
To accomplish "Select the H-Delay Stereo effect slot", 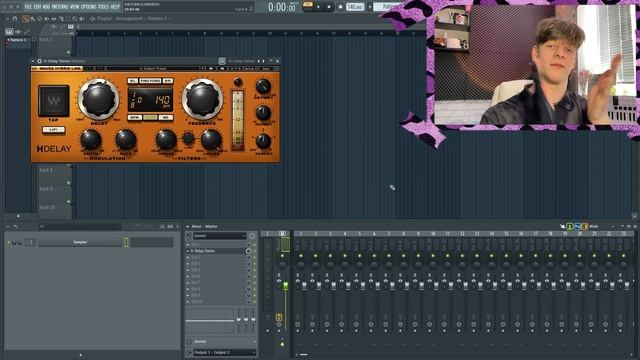I will 218,251.
